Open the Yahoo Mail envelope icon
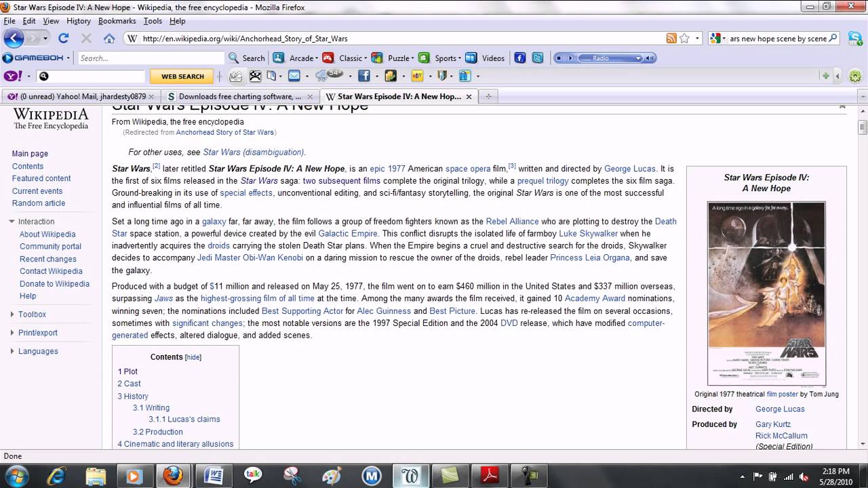 tap(294, 76)
